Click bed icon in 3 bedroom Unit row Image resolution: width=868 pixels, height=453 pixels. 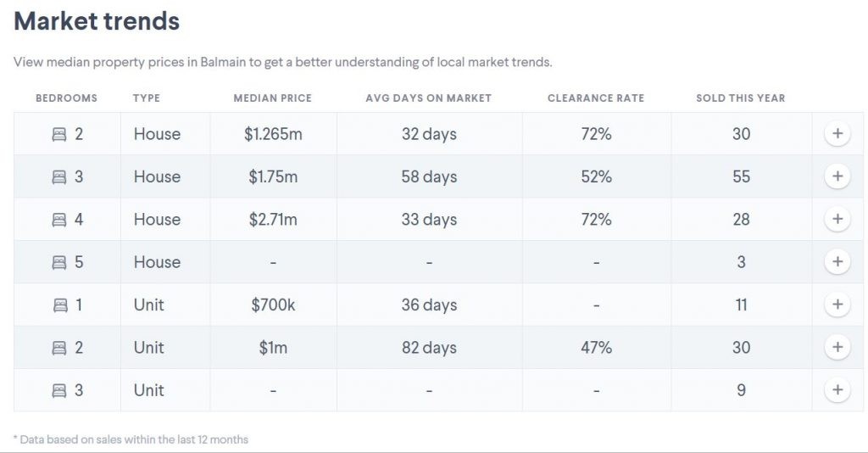(59, 390)
